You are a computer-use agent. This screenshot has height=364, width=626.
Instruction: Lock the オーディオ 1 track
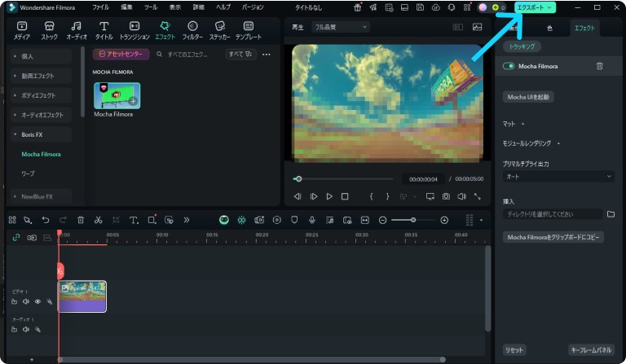[x=15, y=329]
